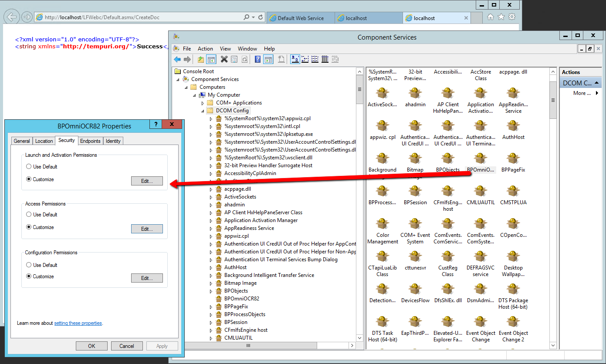Select the ahadmin icon in list pane
Screen dimensions: 606x364
(x=415, y=98)
